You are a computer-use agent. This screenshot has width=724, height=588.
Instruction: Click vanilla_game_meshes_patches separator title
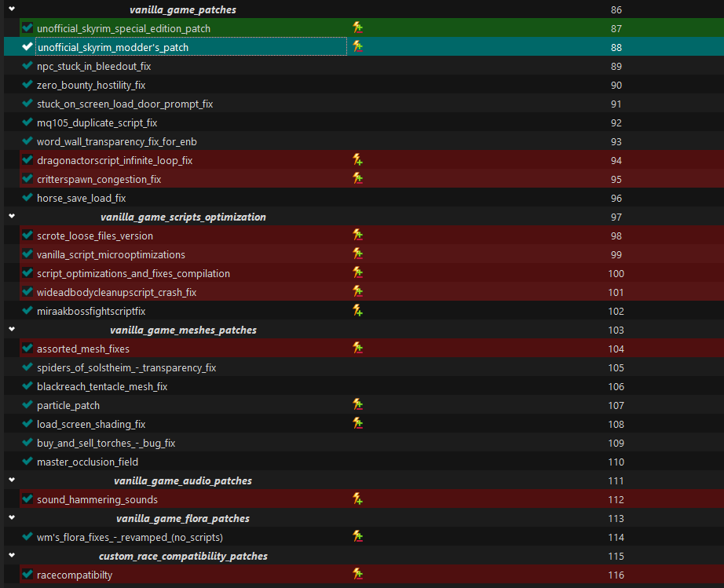(183, 330)
